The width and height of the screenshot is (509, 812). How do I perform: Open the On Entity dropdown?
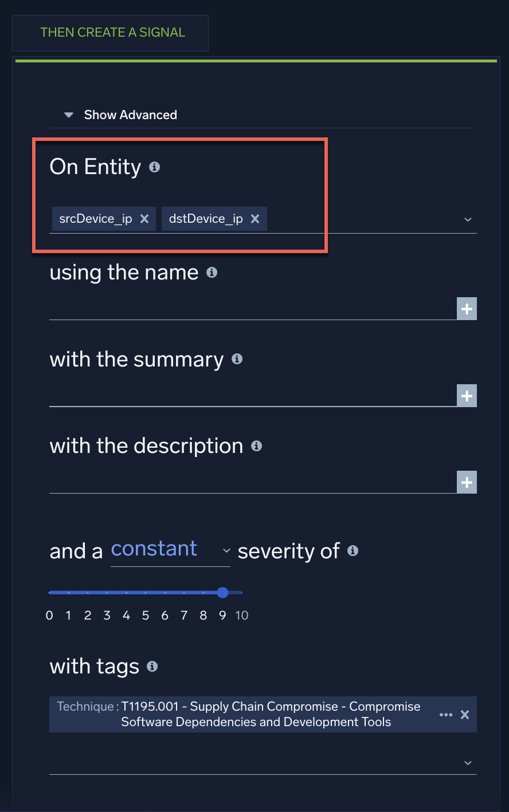pyautogui.click(x=468, y=219)
